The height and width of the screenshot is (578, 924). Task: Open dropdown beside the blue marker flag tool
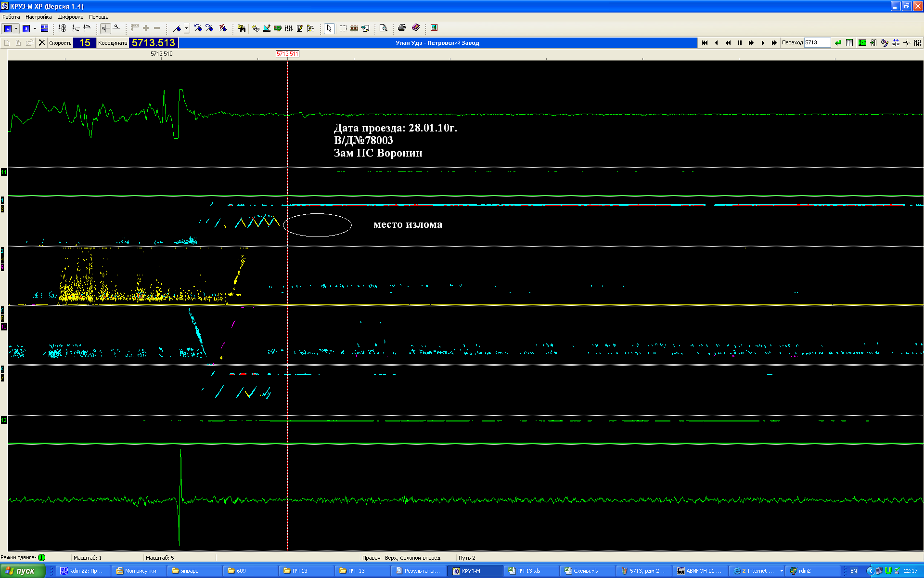pos(186,28)
